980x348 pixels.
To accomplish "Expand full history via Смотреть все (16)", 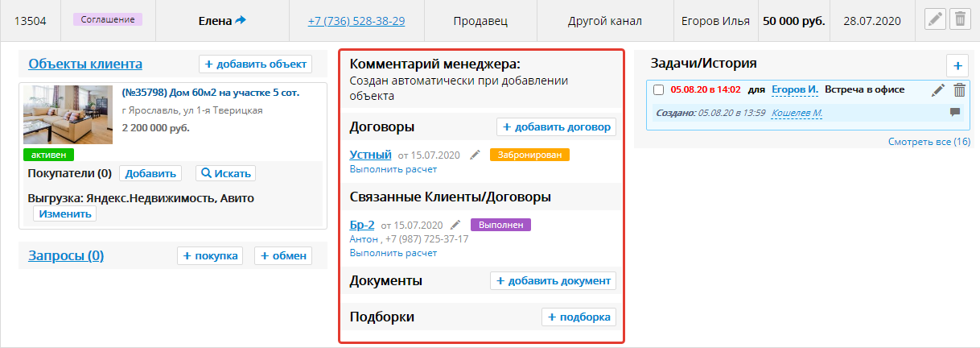I will point(929,142).
